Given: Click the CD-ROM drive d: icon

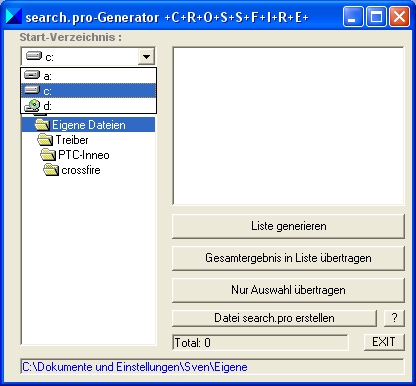Looking at the screenshot, I should pos(32,106).
